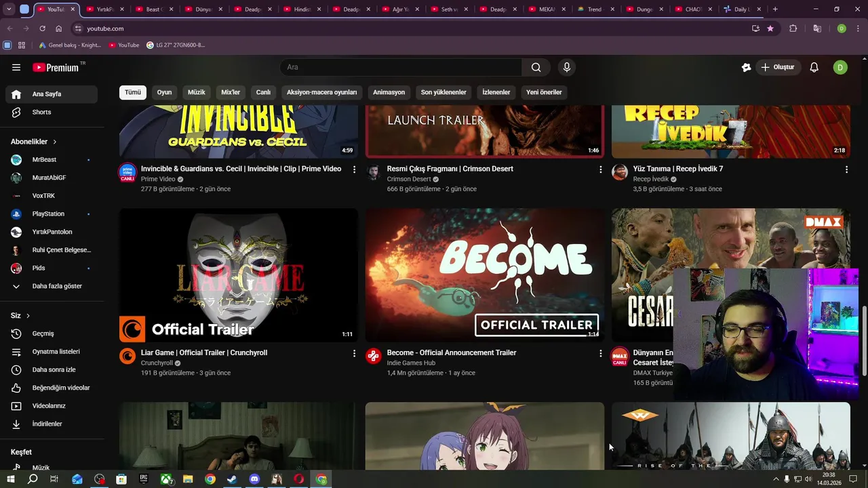The height and width of the screenshot is (488, 868).
Task: Go to Ana Sayfa in sidebar
Action: pyautogui.click(x=52, y=94)
